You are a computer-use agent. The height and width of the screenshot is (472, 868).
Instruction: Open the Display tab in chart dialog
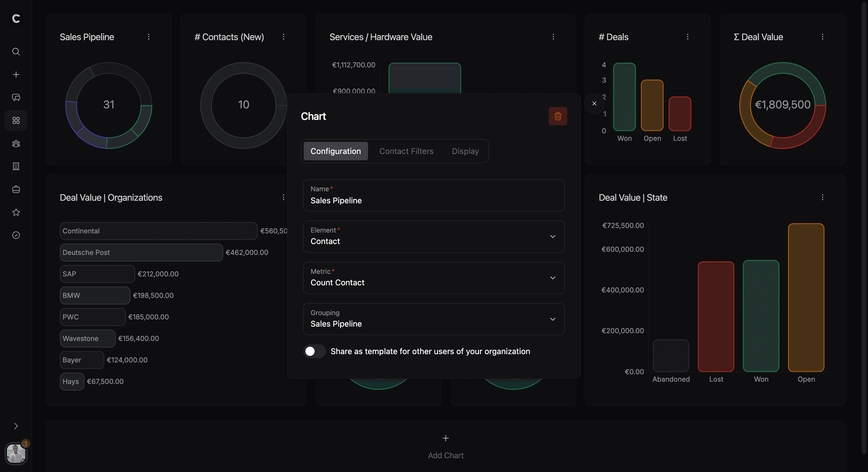[465, 151]
